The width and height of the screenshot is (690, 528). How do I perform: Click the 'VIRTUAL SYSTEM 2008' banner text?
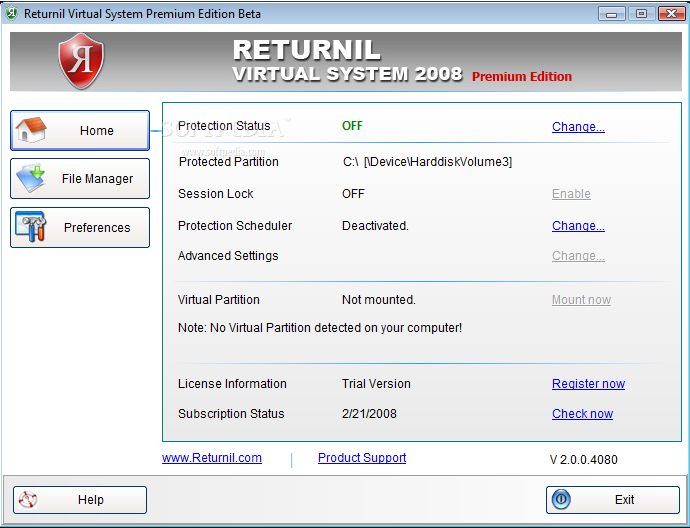[348, 74]
